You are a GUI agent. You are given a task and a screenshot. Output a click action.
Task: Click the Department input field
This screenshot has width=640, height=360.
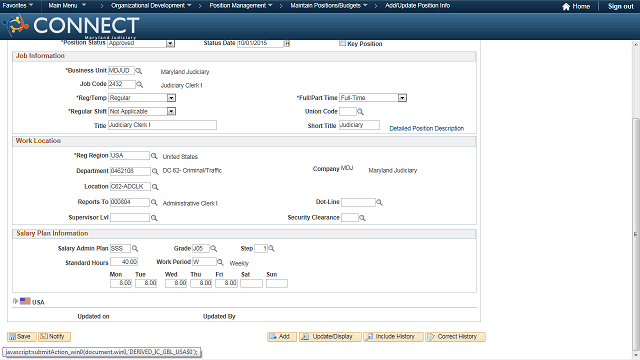(130, 171)
